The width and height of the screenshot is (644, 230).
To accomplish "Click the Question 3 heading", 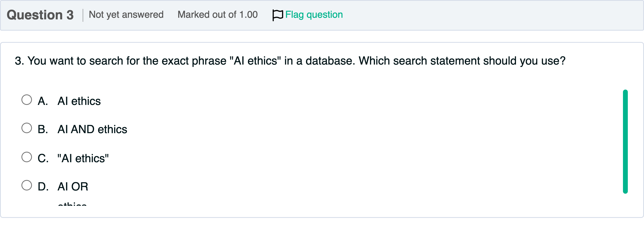I will (41, 15).
